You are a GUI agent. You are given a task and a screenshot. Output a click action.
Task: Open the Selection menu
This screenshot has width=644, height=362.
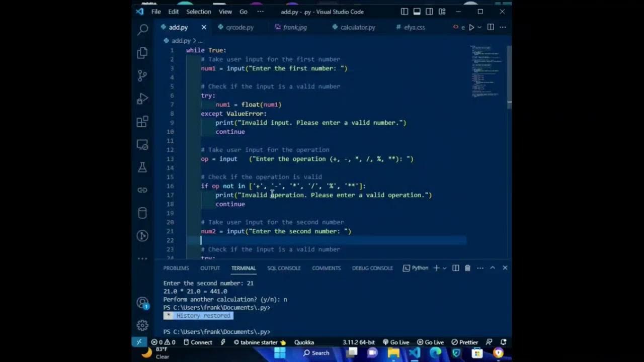199,12
